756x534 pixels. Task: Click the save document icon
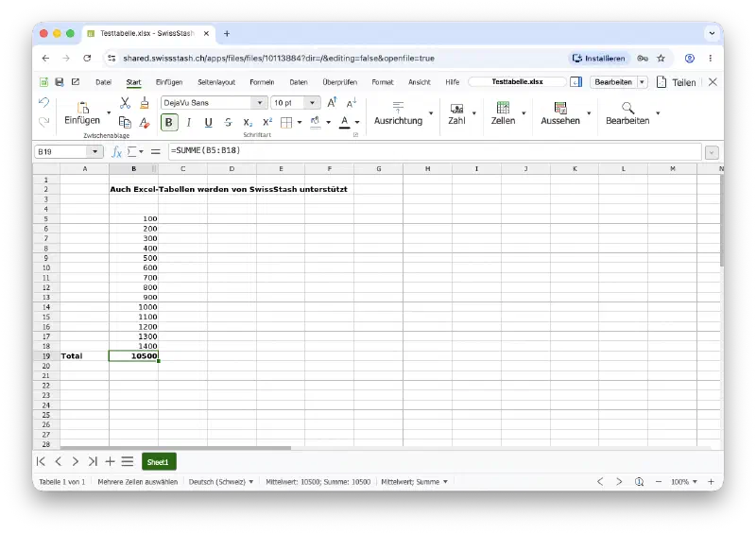click(x=60, y=82)
